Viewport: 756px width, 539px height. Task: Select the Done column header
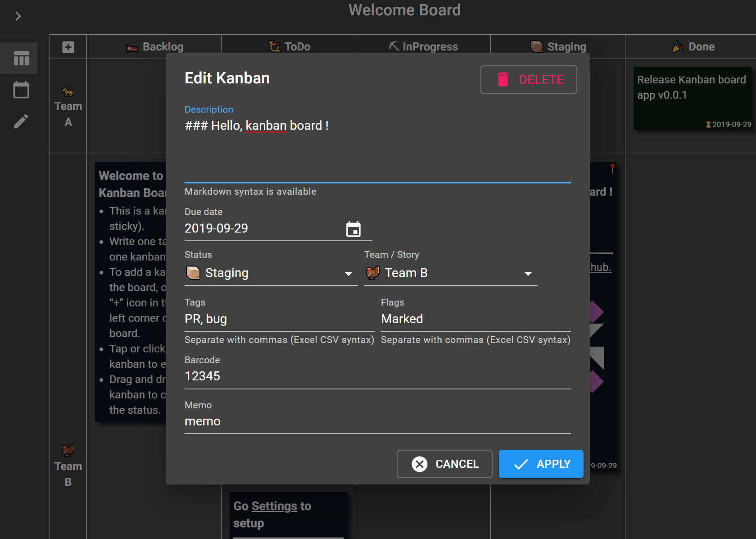click(x=702, y=46)
